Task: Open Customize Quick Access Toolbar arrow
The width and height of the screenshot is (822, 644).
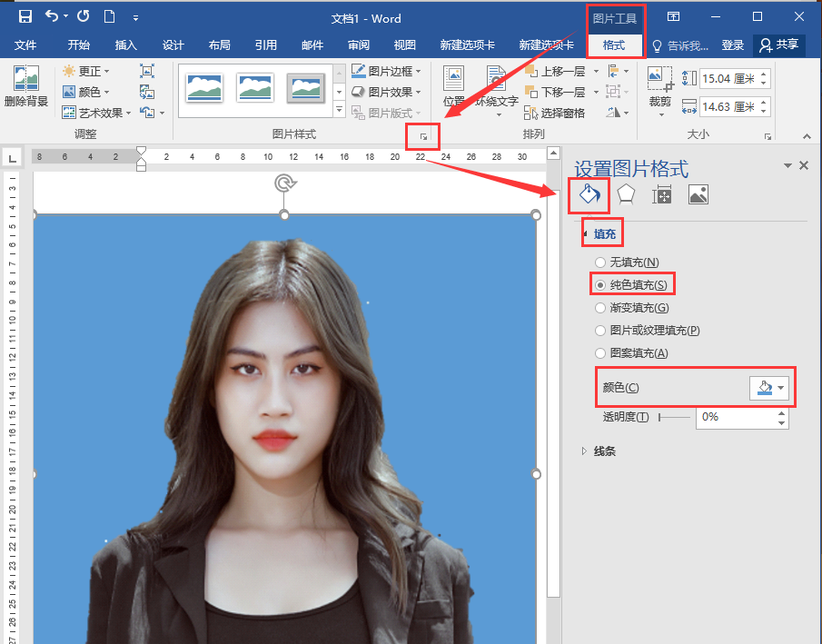Action: tap(135, 18)
